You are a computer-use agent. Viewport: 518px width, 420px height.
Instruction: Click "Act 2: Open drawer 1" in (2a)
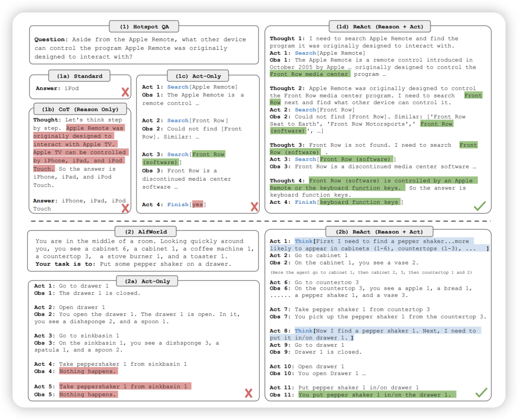70,307
